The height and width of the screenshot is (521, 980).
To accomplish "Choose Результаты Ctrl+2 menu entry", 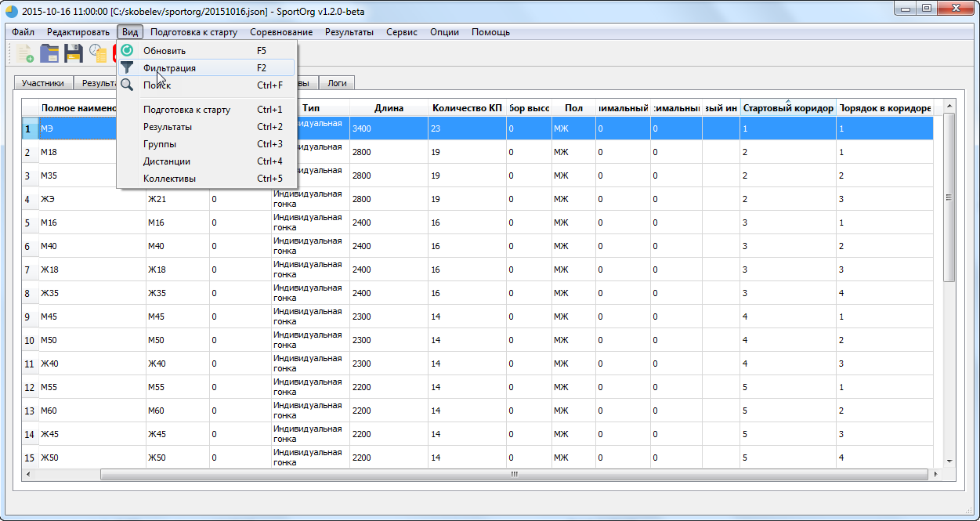I will [207, 127].
